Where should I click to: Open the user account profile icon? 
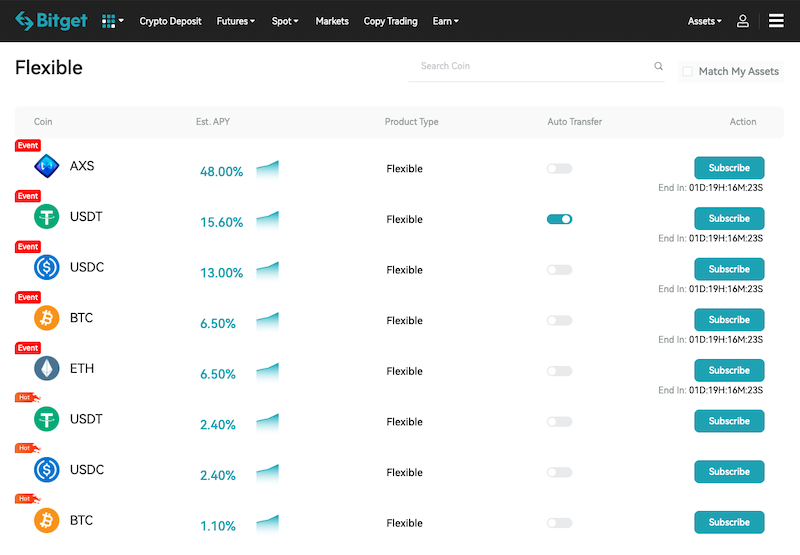tap(743, 21)
